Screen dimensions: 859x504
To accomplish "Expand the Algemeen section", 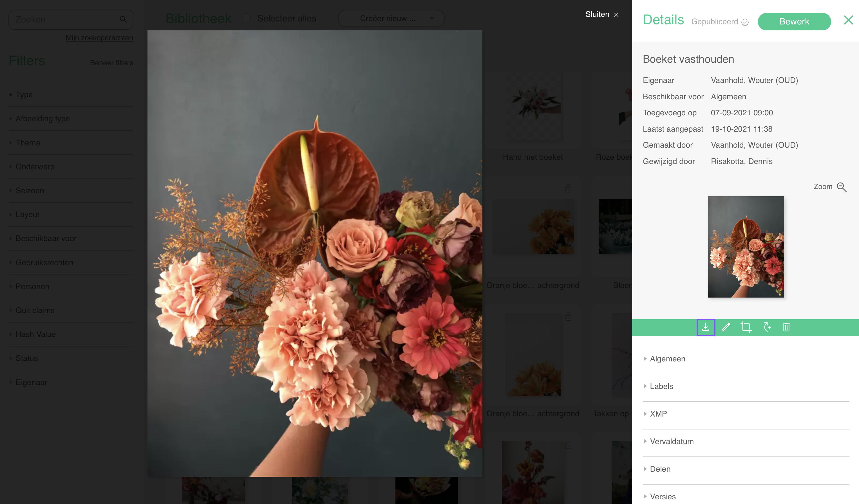I will click(x=746, y=359).
